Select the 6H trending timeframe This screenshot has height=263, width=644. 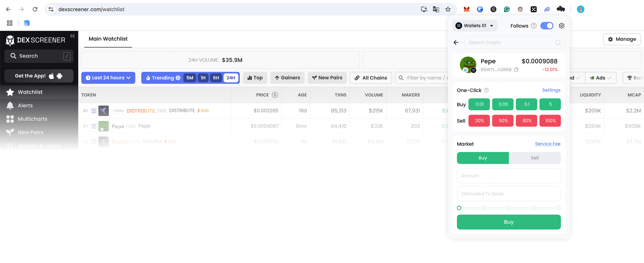tap(216, 78)
